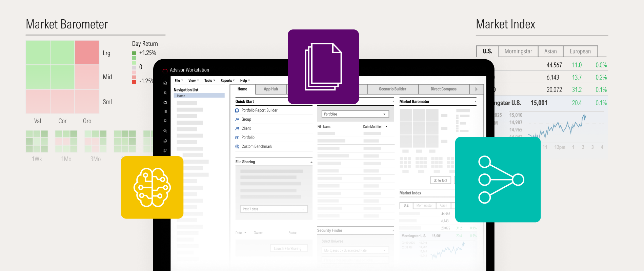Image resolution: width=644 pixels, height=271 pixels.
Task: Collapse the Market Barometer panel
Action: click(x=475, y=102)
